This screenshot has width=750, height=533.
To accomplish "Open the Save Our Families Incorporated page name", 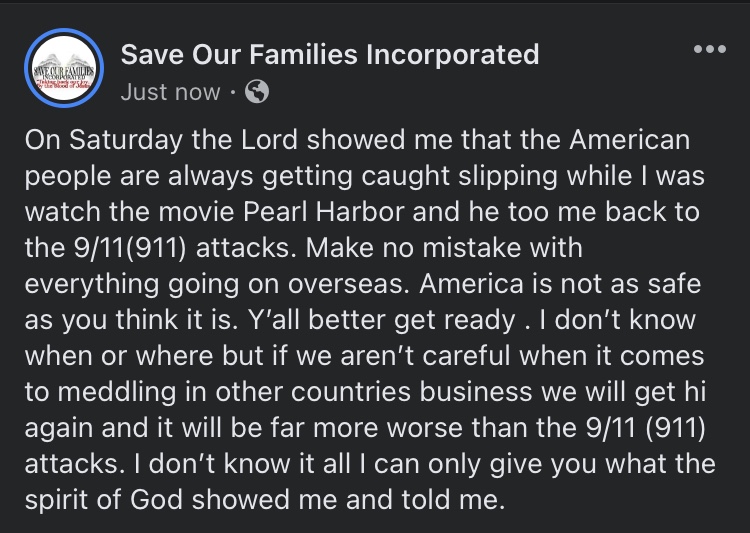I will click(330, 54).
